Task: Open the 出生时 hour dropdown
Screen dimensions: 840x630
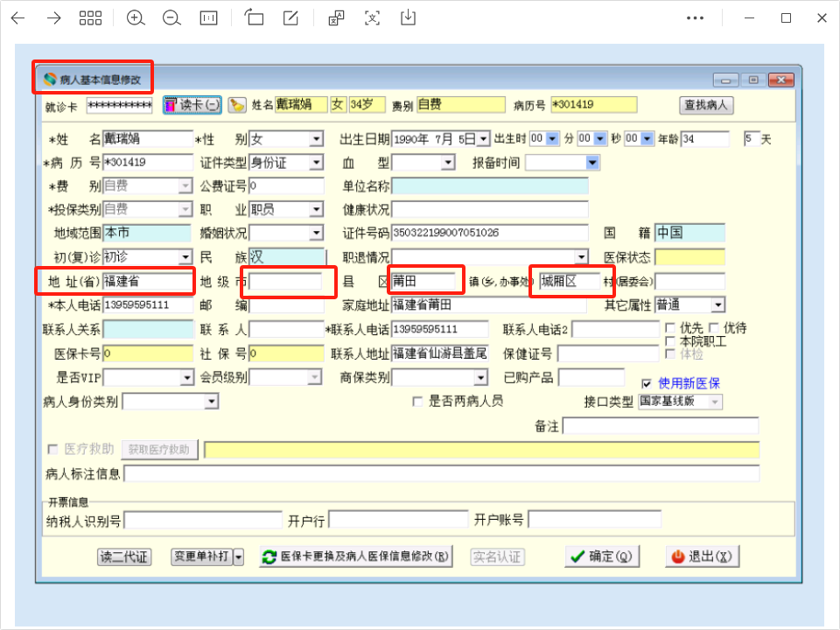Action: (552, 139)
